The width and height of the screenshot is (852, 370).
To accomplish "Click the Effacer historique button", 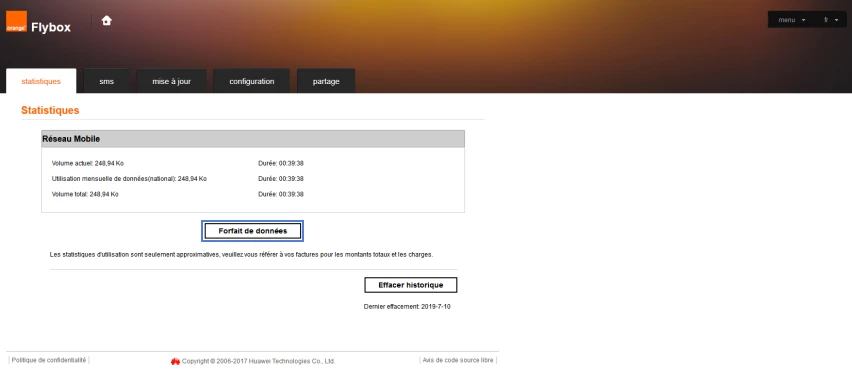I will pos(411,285).
